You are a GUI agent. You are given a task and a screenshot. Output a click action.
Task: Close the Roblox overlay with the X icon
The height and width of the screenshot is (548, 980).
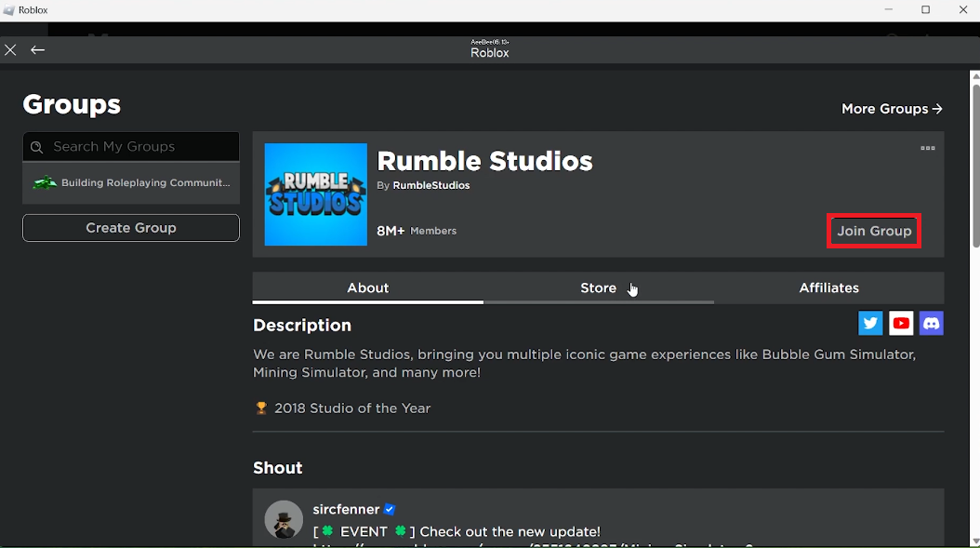click(10, 50)
